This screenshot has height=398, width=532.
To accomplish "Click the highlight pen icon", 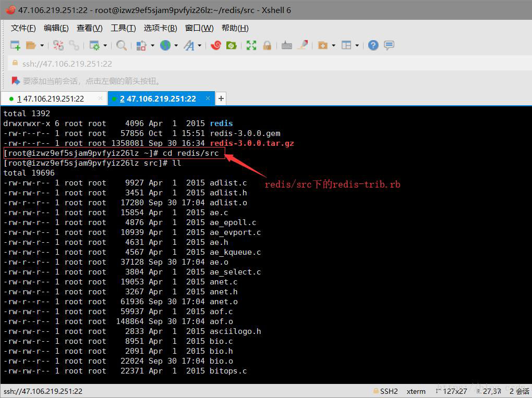I will (303, 45).
